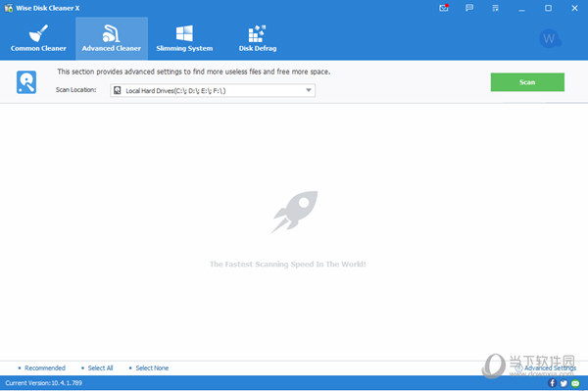The width and height of the screenshot is (588, 391).
Task: Click the Current Version 10.4.1.789 text
Action: point(43,383)
